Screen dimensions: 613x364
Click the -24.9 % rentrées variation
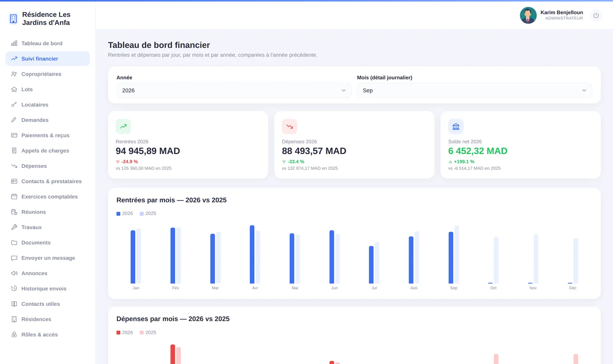(127, 162)
